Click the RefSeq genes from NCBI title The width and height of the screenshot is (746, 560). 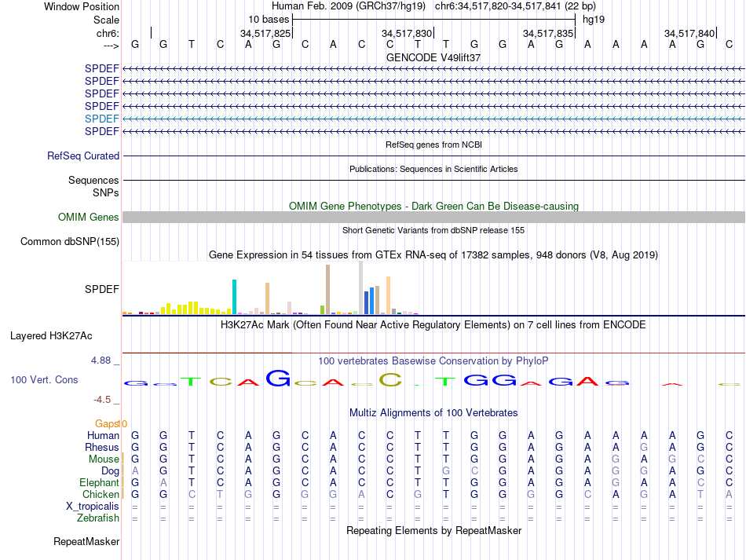click(434, 145)
